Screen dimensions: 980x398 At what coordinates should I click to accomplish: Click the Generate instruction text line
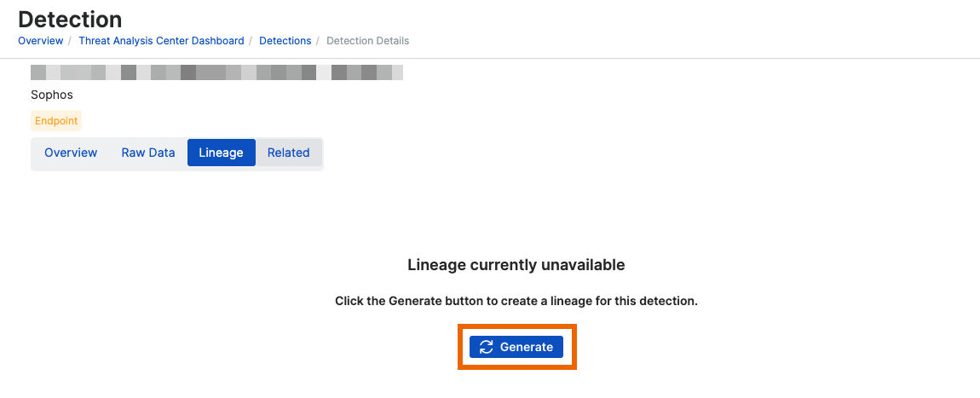(516, 302)
